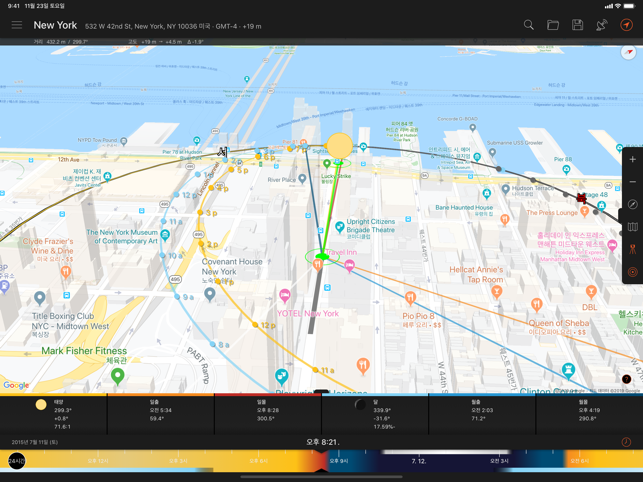Tap the 532 W 42nd St address text
643x482 pixels.
point(173,26)
